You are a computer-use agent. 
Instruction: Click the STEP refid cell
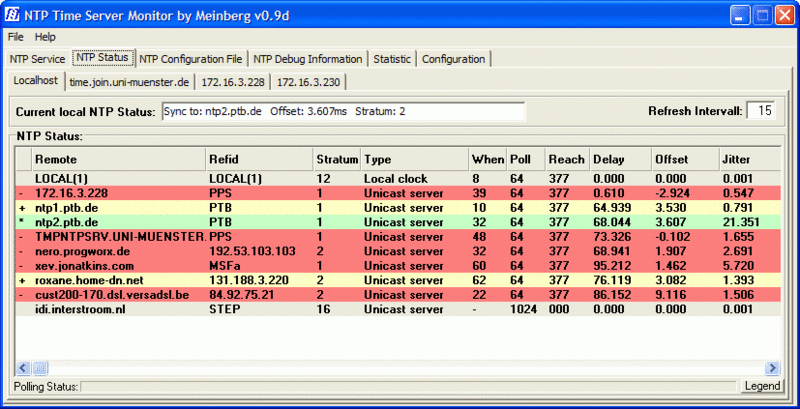[x=225, y=310]
